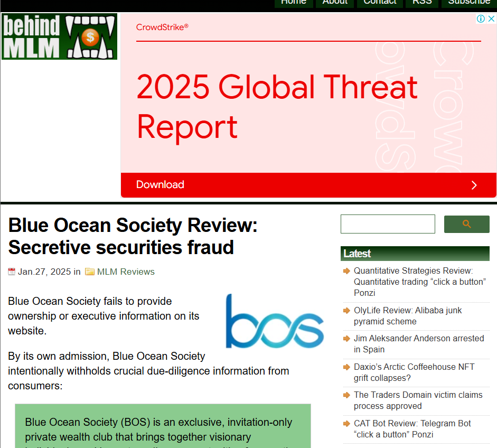Click the Jan.27, 2025 post date
This screenshot has width=497, height=448.
[44, 272]
